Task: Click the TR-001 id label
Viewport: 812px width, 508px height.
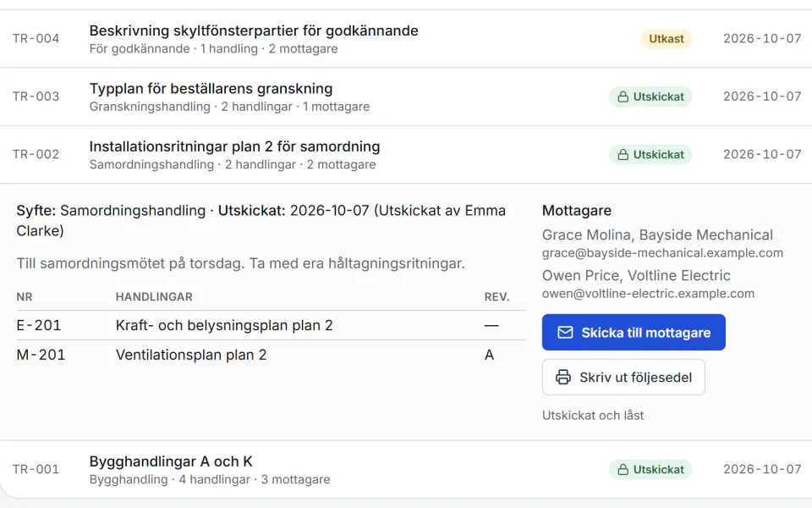Action: [36, 470]
